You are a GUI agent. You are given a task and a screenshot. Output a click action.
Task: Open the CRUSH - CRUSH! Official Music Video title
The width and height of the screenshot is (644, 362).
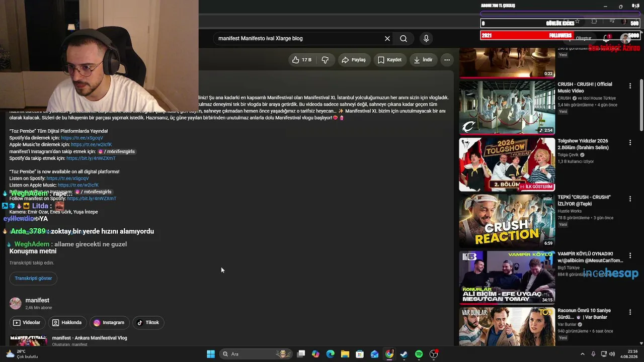coord(585,87)
